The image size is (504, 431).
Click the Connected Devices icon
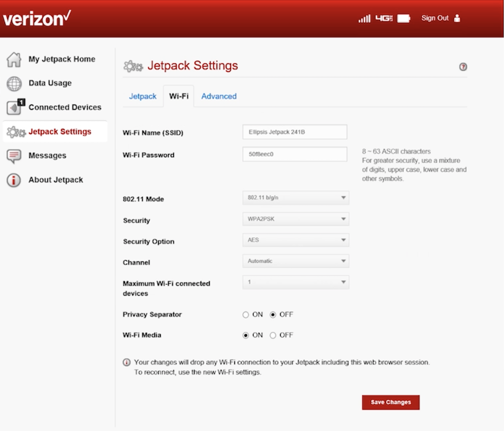pyautogui.click(x=14, y=107)
